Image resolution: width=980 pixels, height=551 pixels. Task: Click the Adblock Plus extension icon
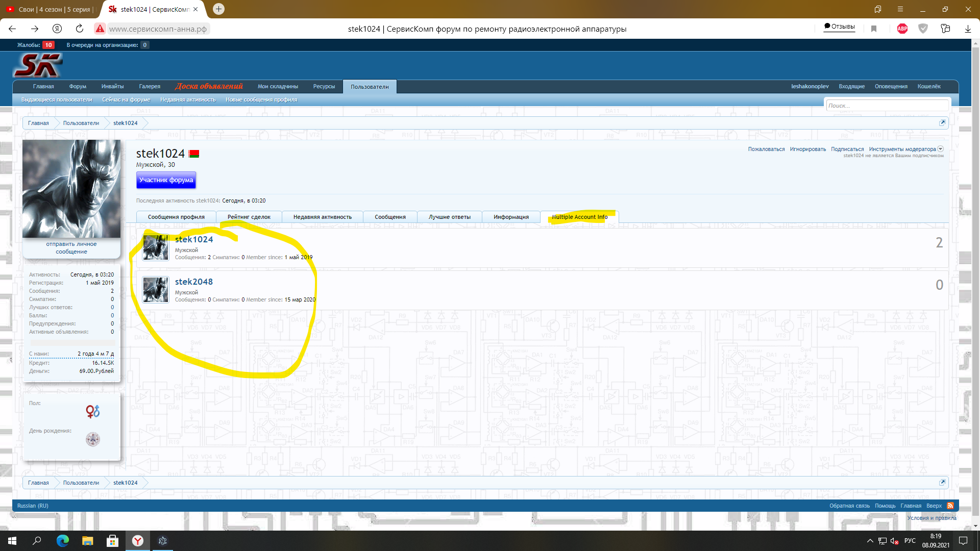902,29
